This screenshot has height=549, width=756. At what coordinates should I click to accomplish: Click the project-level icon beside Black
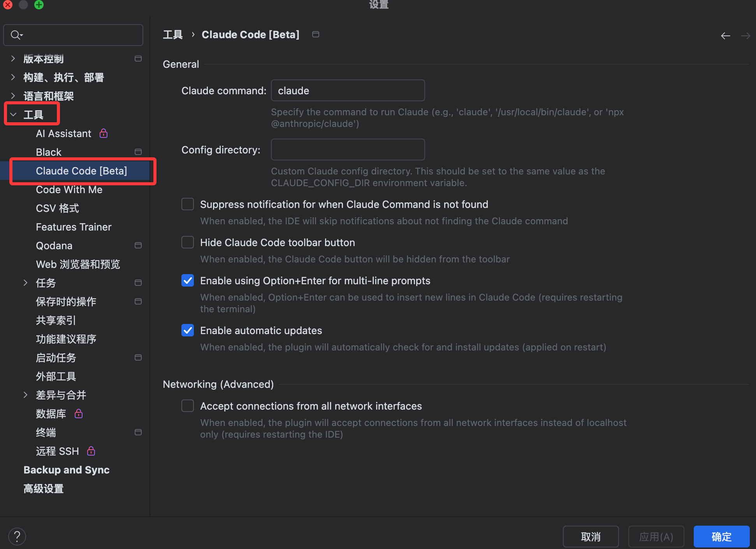pos(138,152)
